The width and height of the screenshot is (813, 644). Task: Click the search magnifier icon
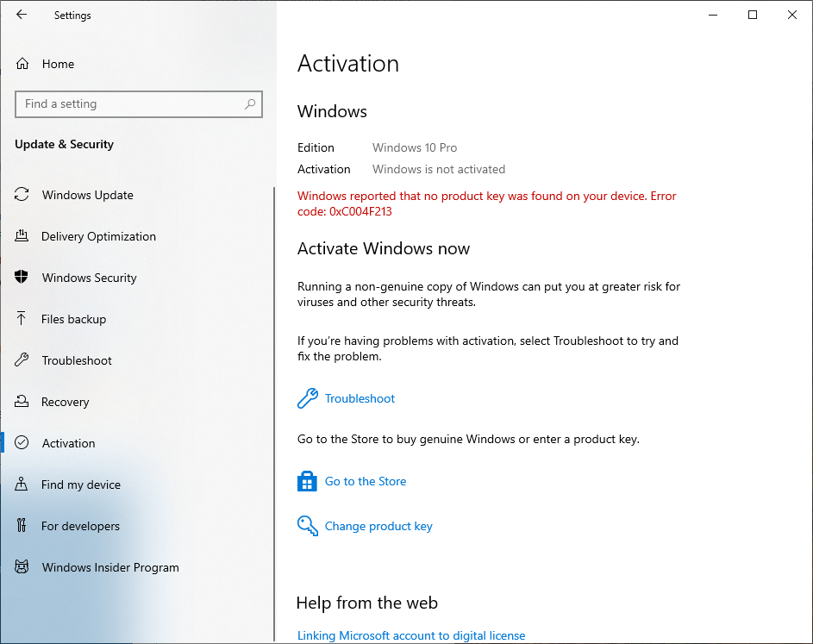(x=250, y=103)
